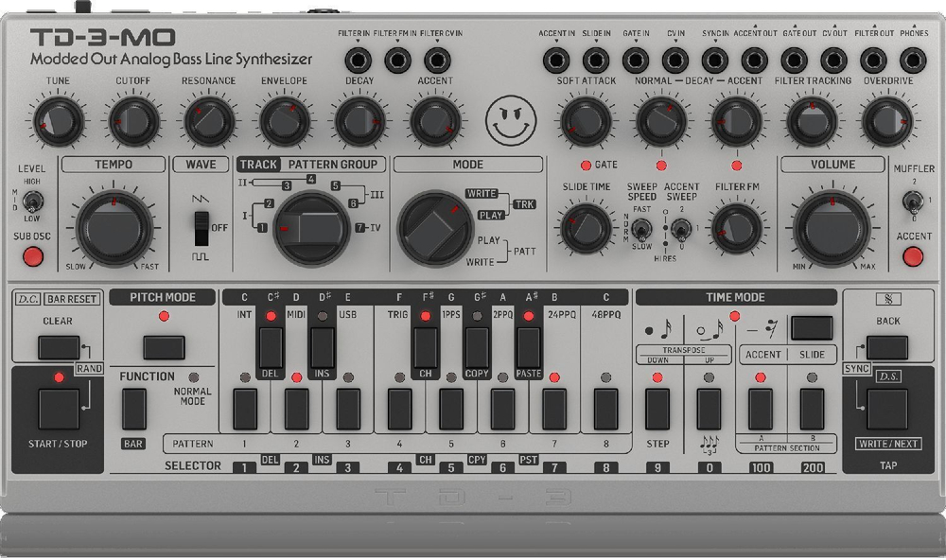Select the GATE OUT jack
Image resolution: width=946 pixels, height=560 pixels.
point(794,61)
